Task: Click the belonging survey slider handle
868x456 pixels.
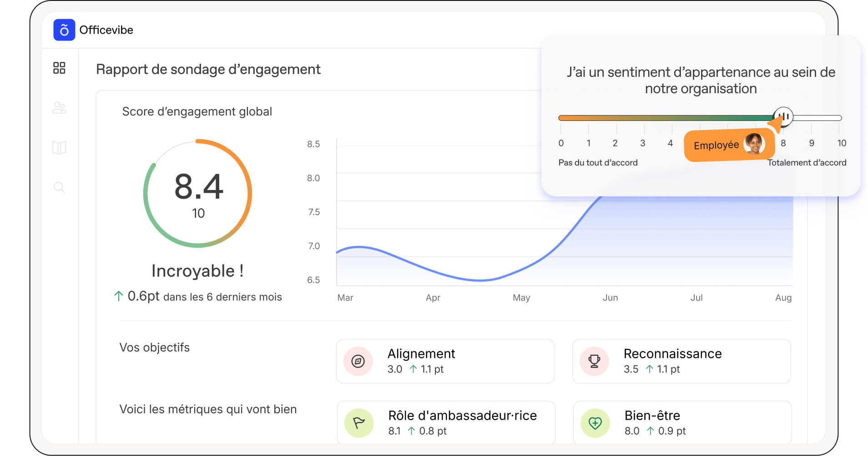Action: [783, 117]
